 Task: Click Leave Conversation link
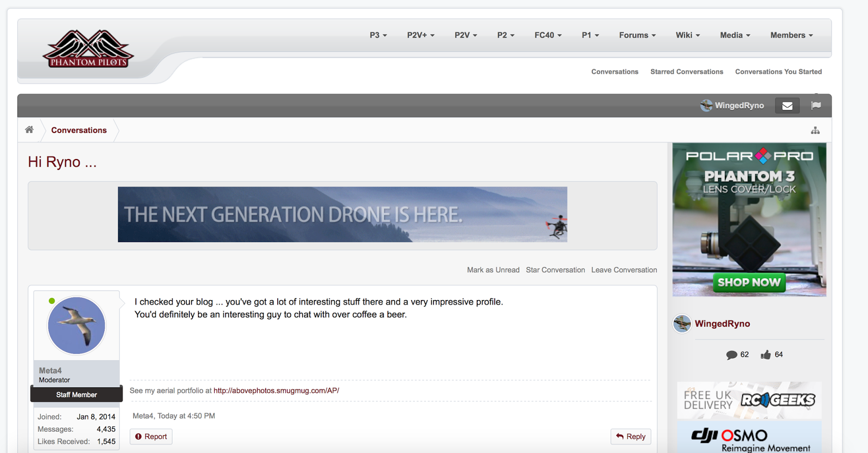pyautogui.click(x=624, y=270)
